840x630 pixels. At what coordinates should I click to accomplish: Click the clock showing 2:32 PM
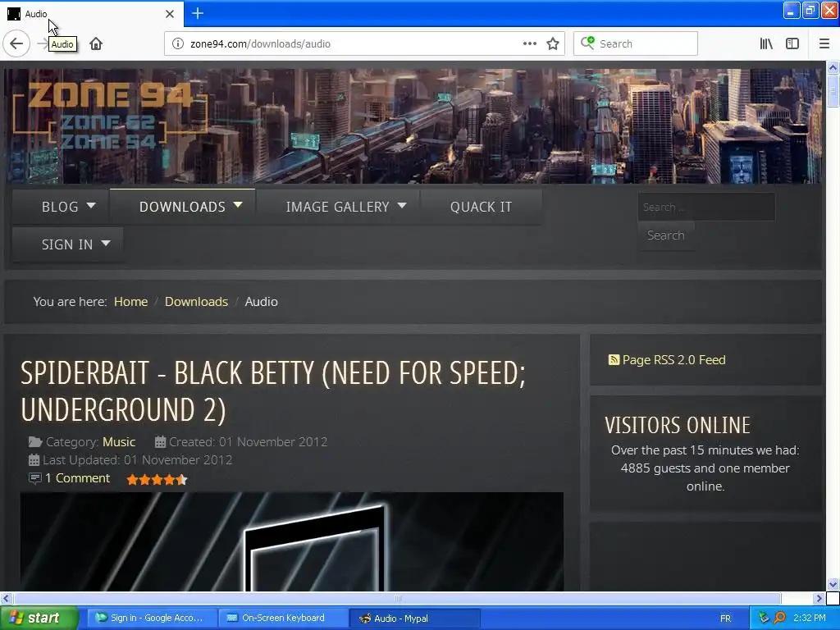click(810, 619)
